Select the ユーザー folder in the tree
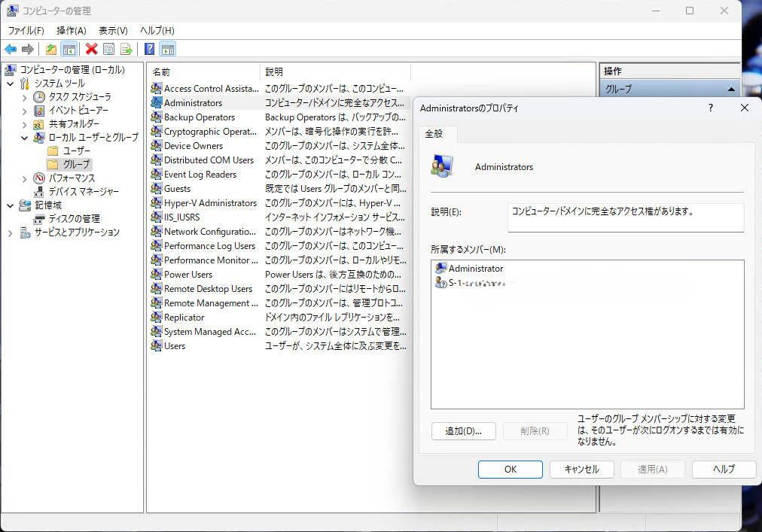The height and width of the screenshot is (532, 762). [x=75, y=150]
